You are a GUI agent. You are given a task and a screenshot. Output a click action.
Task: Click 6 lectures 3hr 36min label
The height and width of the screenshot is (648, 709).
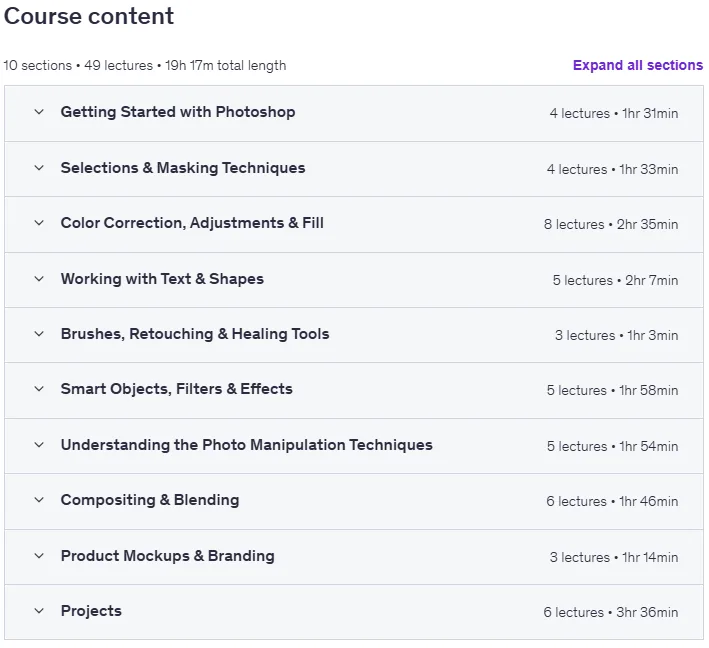[x=611, y=612]
